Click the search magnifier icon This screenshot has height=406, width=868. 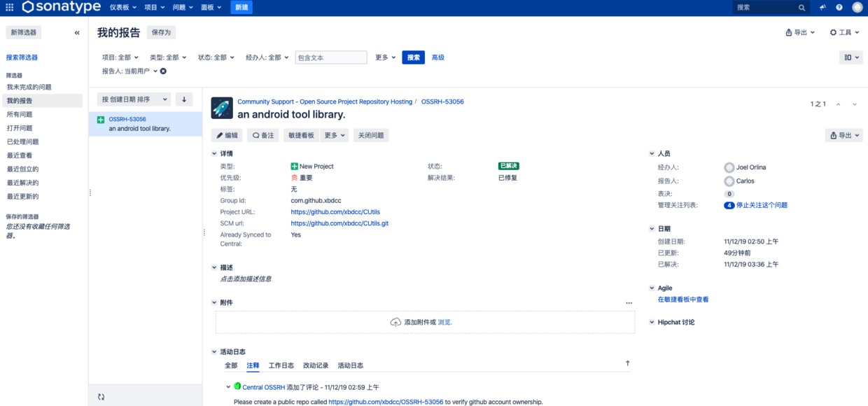802,8
